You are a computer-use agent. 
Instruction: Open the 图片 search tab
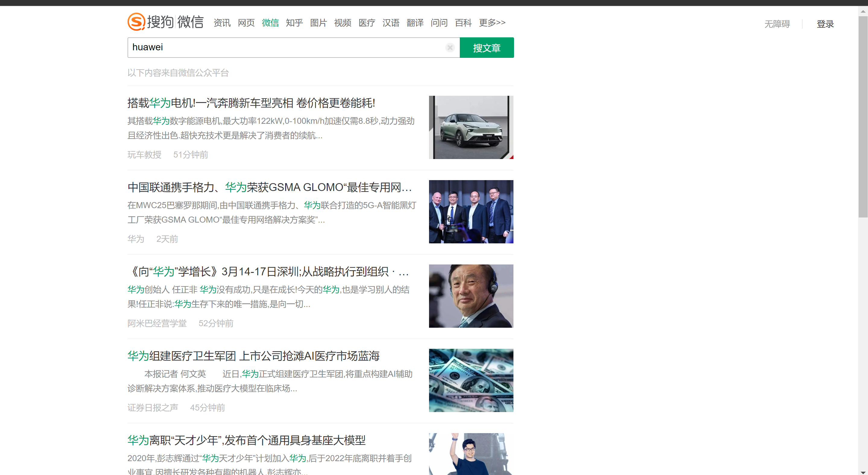318,23
